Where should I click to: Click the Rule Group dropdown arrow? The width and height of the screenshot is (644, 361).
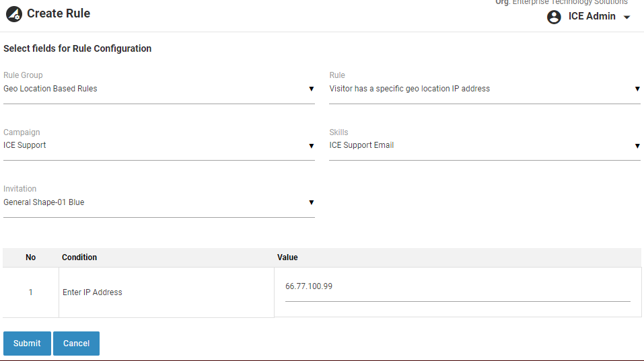click(311, 89)
